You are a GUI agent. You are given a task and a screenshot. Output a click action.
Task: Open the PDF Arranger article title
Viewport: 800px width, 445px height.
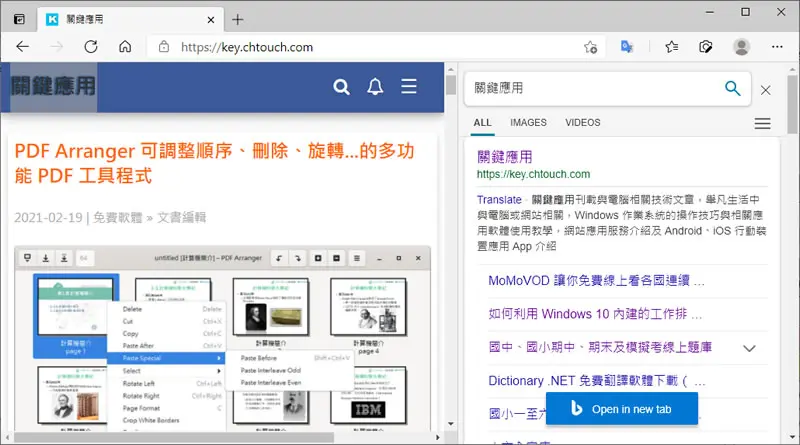point(214,163)
